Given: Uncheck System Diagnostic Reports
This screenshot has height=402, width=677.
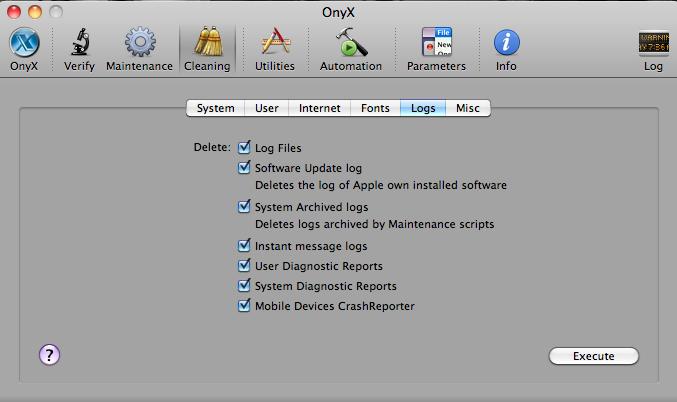Looking at the screenshot, I should 244,285.
